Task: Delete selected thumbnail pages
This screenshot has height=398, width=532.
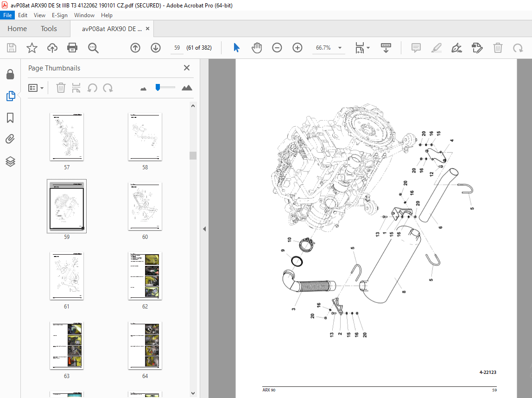Action: [61, 88]
